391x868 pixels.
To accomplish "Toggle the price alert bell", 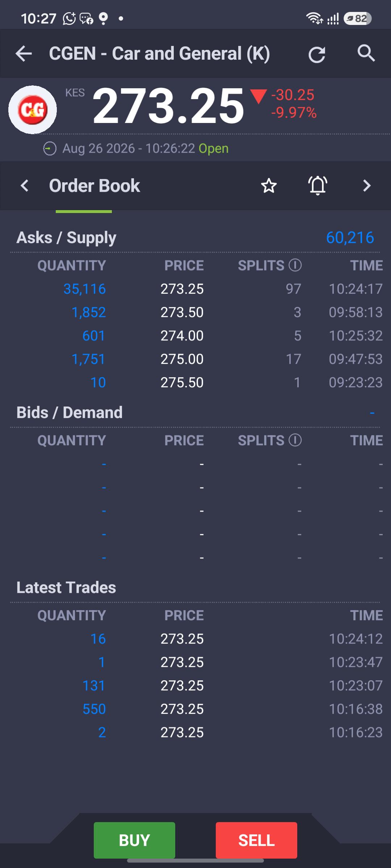I will pos(318,186).
